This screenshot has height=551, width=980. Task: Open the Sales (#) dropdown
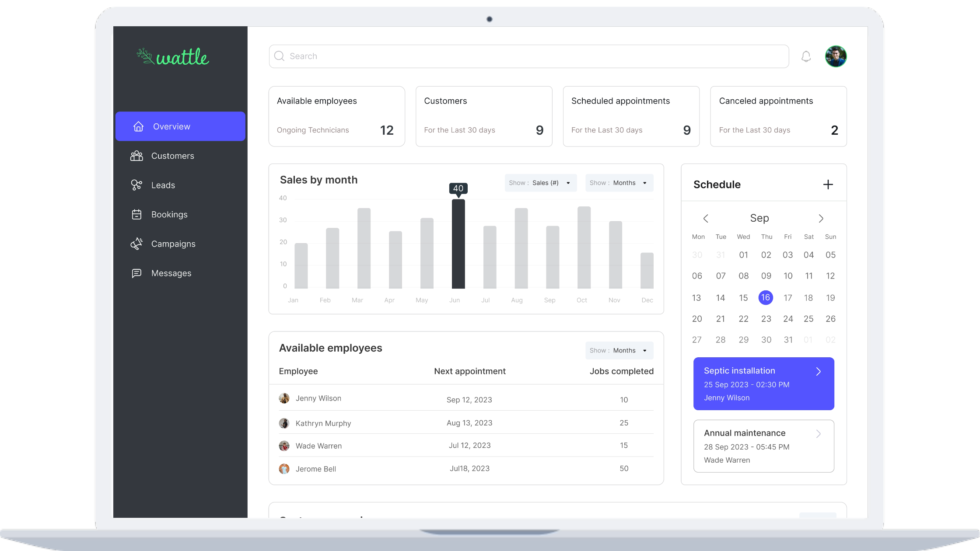(540, 183)
